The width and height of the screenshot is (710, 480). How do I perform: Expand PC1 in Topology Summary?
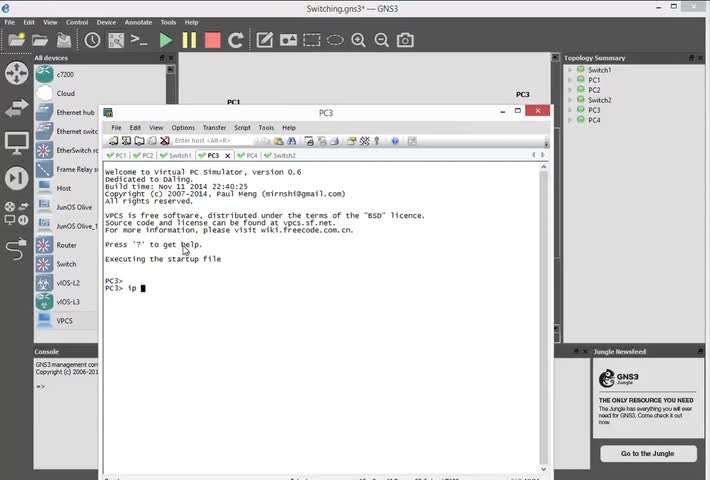(x=570, y=80)
